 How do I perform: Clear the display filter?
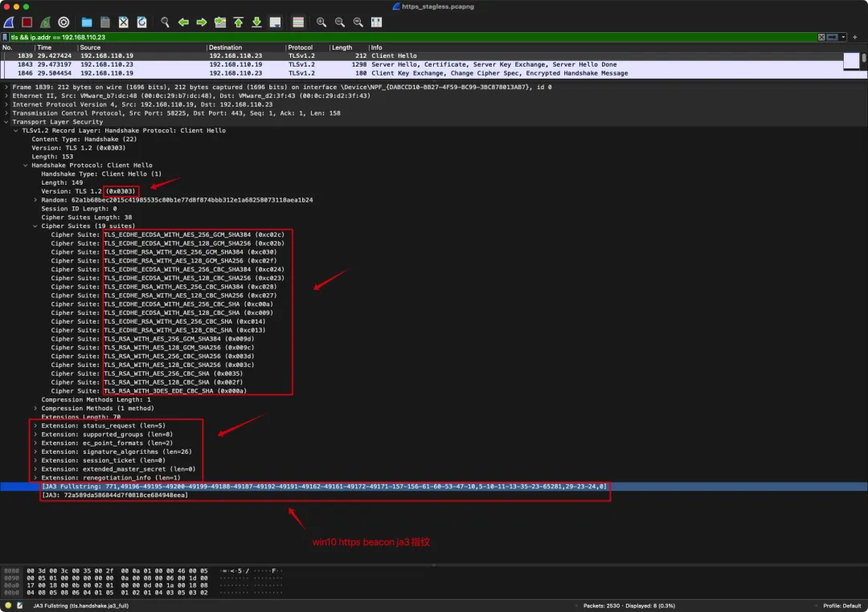[x=821, y=37]
